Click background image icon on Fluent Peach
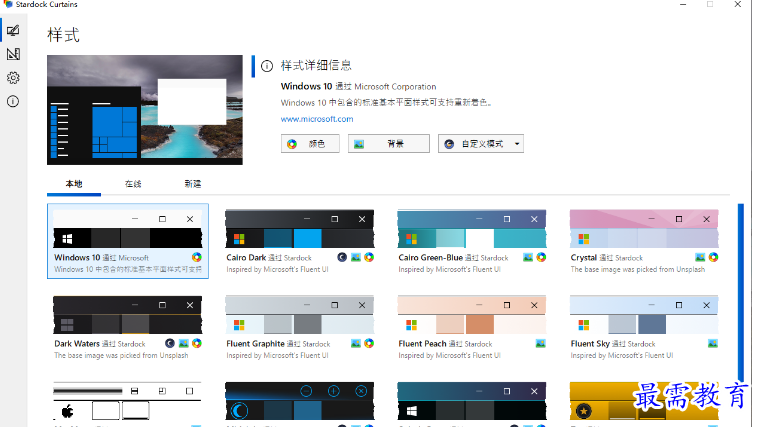 (x=541, y=343)
